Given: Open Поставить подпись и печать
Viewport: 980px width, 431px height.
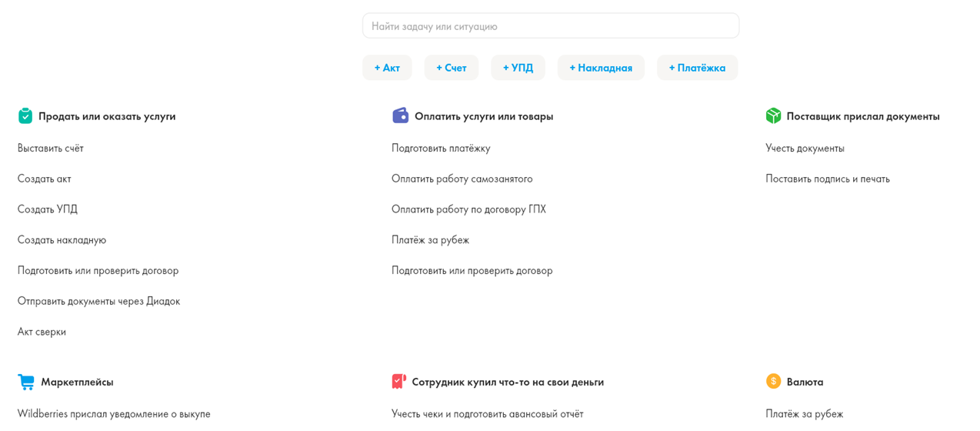Looking at the screenshot, I should point(828,179).
